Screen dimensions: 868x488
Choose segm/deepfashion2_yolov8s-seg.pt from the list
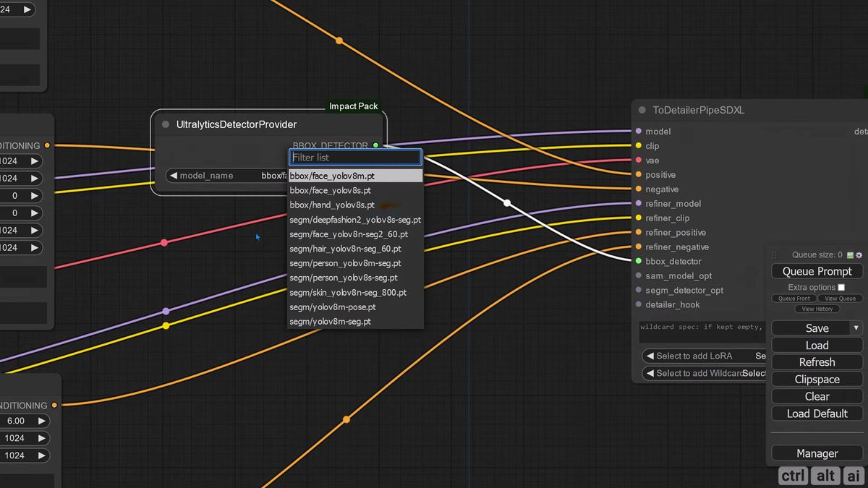point(355,219)
